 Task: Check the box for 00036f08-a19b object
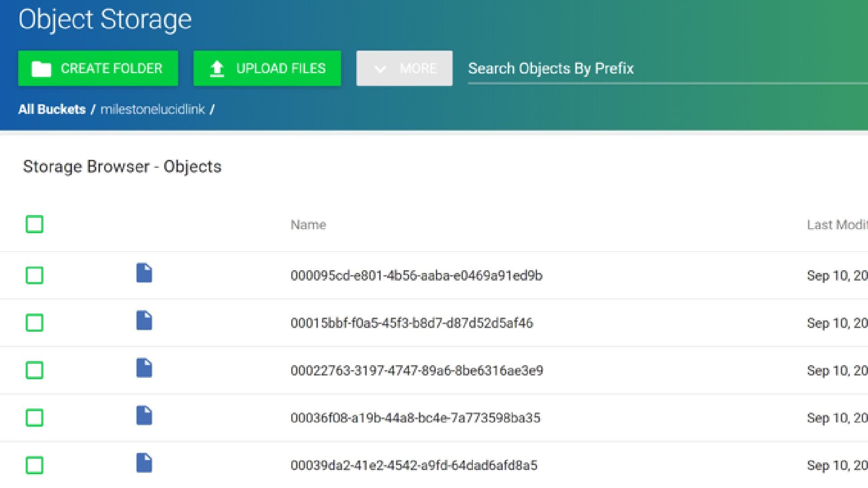34,418
